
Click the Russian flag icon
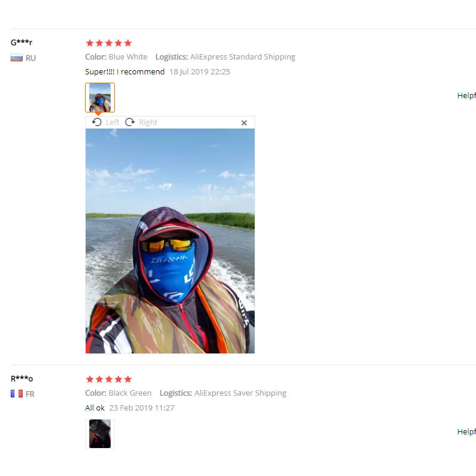point(17,58)
